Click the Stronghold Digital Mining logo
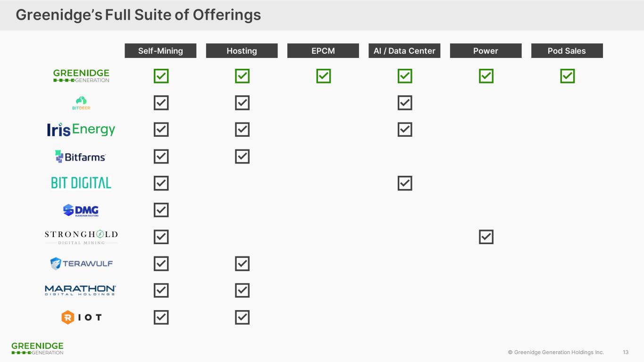The height and width of the screenshot is (362, 644). 81,237
